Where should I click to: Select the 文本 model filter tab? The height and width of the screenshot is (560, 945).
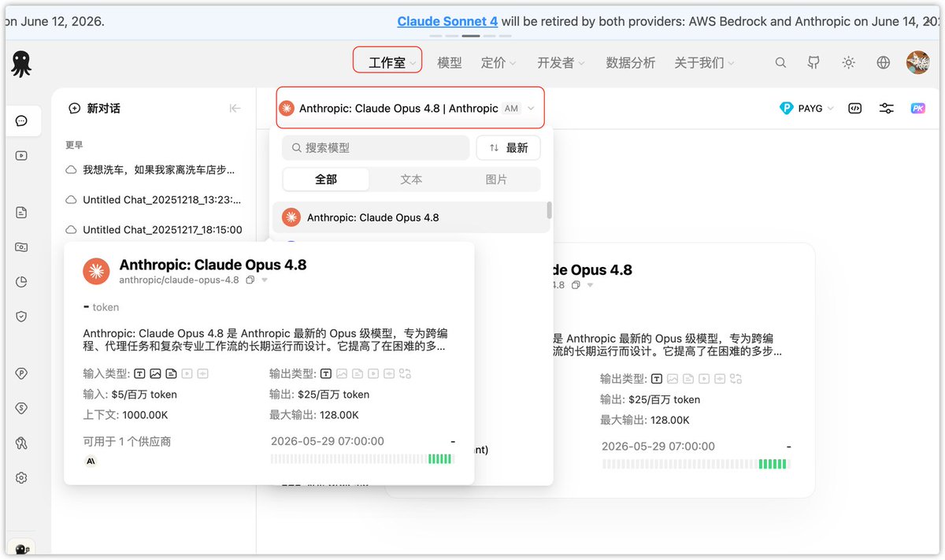(x=411, y=180)
